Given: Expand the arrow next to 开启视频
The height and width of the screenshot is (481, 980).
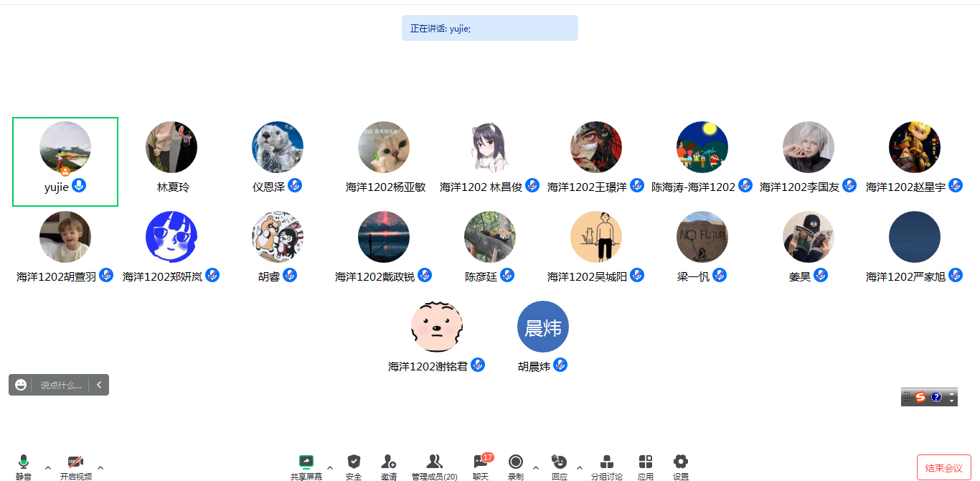Looking at the screenshot, I should coord(100,467).
